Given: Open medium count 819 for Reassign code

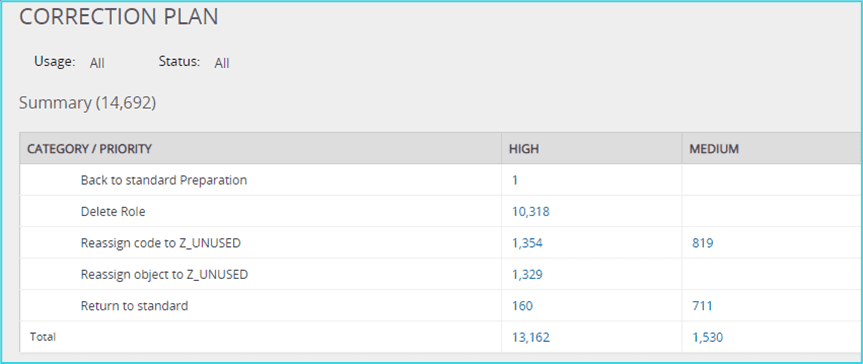Looking at the screenshot, I should click(x=703, y=243).
